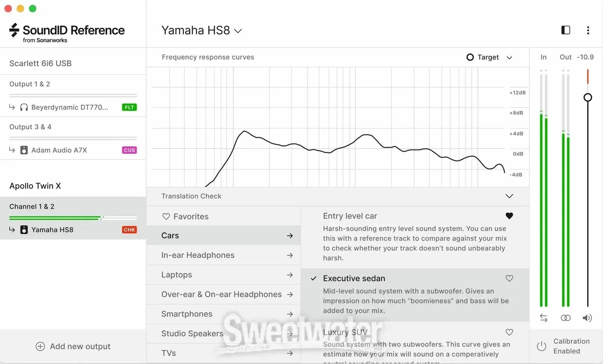Toggle Calibration Enabled power button
This screenshot has height=364, width=603.
click(x=541, y=346)
